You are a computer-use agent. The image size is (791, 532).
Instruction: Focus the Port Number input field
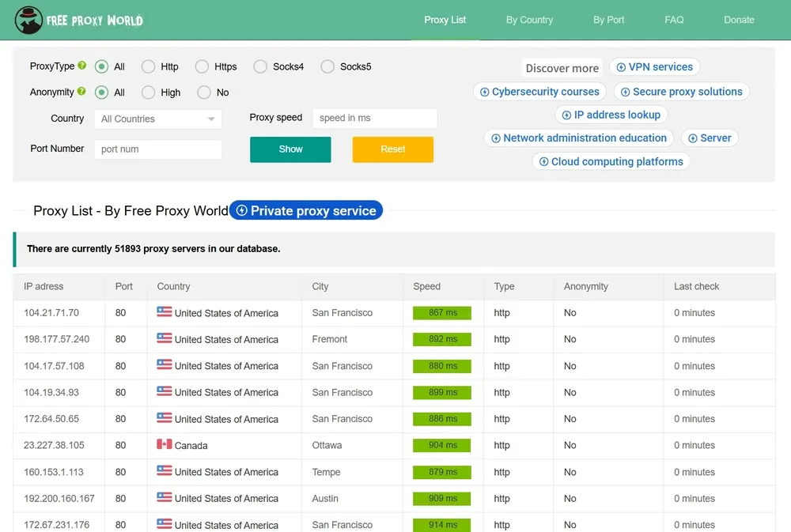[158, 149]
